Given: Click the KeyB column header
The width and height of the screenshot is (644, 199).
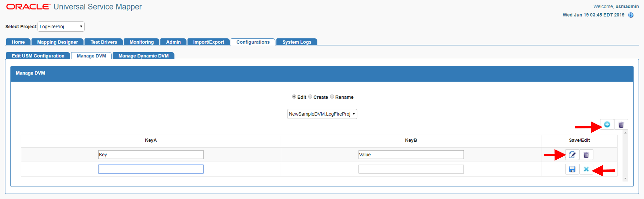Looking at the screenshot, I should pos(411,140).
